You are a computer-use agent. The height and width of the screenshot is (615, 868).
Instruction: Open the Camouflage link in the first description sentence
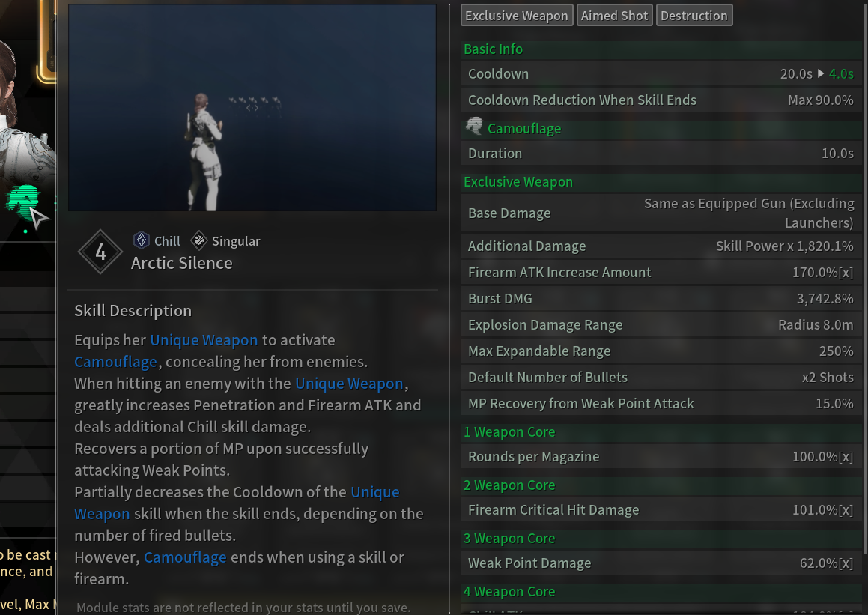tap(115, 362)
